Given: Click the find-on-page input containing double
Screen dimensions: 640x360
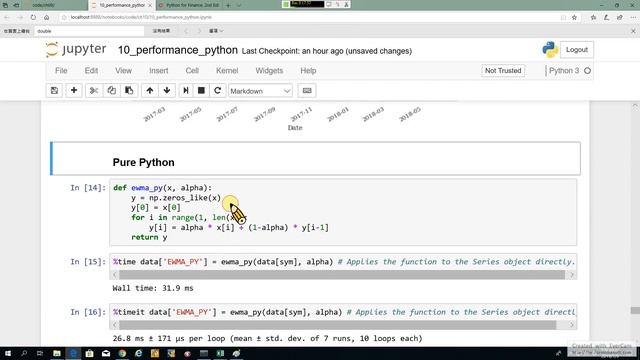Looking at the screenshot, I should pos(89,31).
